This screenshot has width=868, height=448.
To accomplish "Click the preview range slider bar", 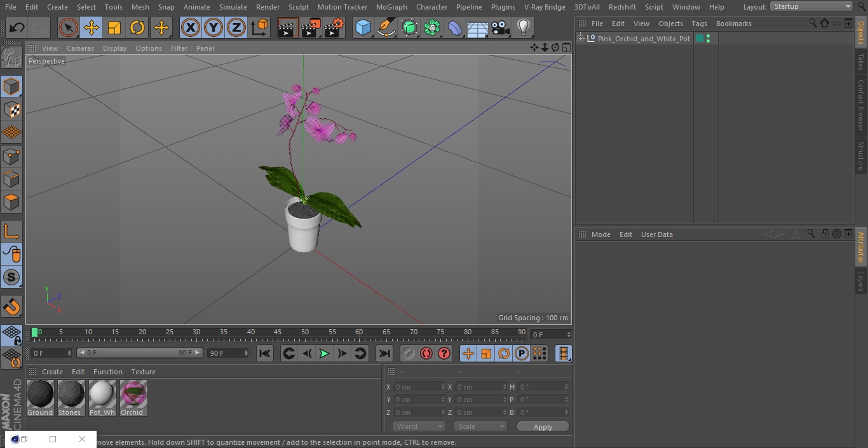I will [140, 353].
